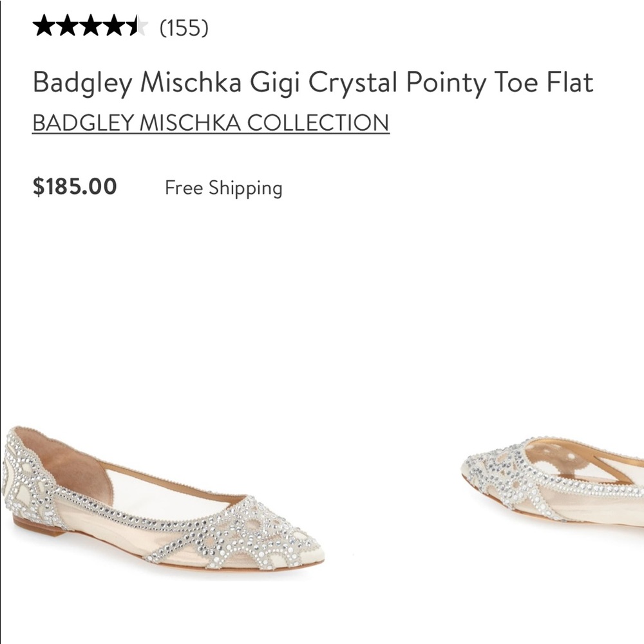Open the BADGLEY MISCHKA COLLECTION brand page
The height and width of the screenshot is (644, 644).
tap(211, 121)
